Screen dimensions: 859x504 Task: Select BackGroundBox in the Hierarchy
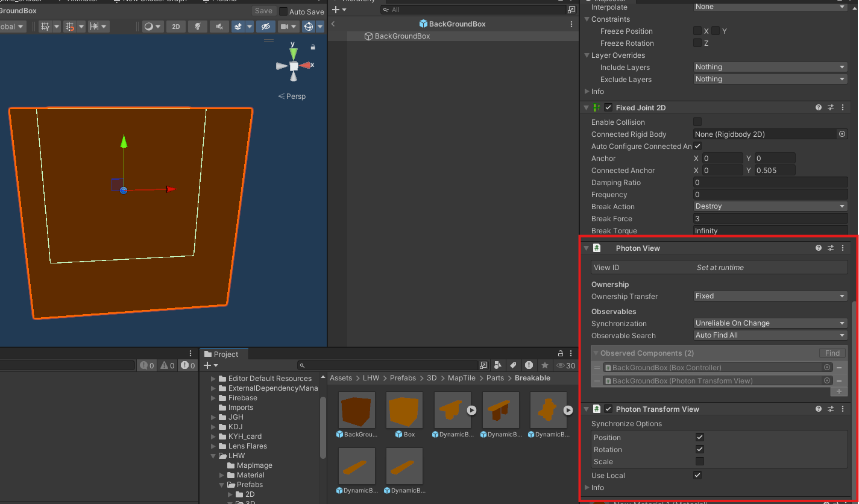pos(402,36)
